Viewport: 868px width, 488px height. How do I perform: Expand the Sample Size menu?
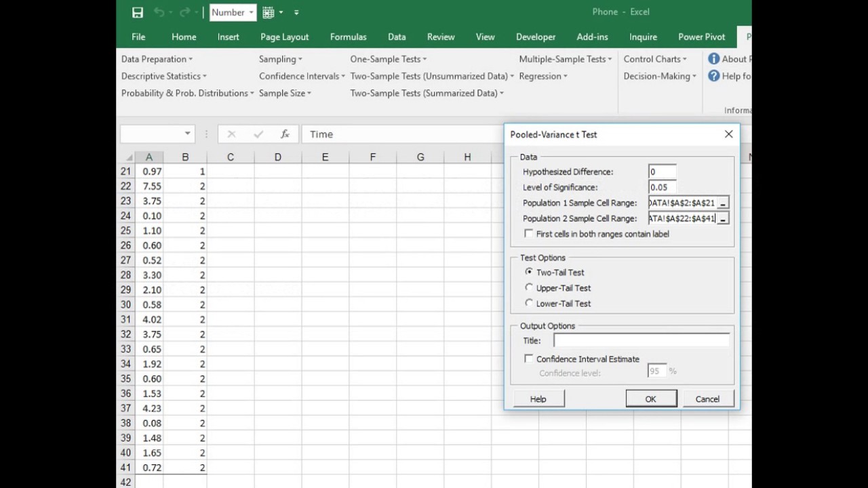pos(285,93)
